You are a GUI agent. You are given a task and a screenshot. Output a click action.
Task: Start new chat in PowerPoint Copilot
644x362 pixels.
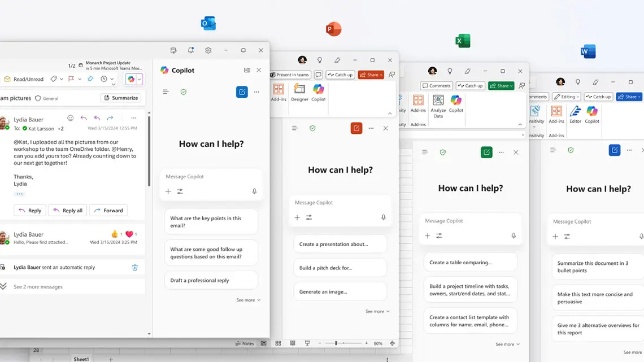click(356, 128)
